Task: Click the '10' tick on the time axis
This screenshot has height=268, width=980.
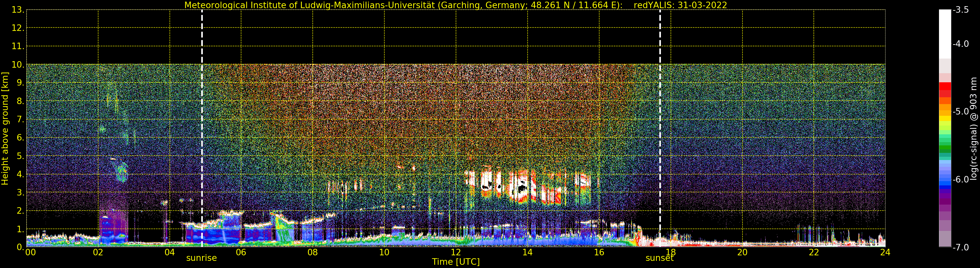Action: [384, 252]
